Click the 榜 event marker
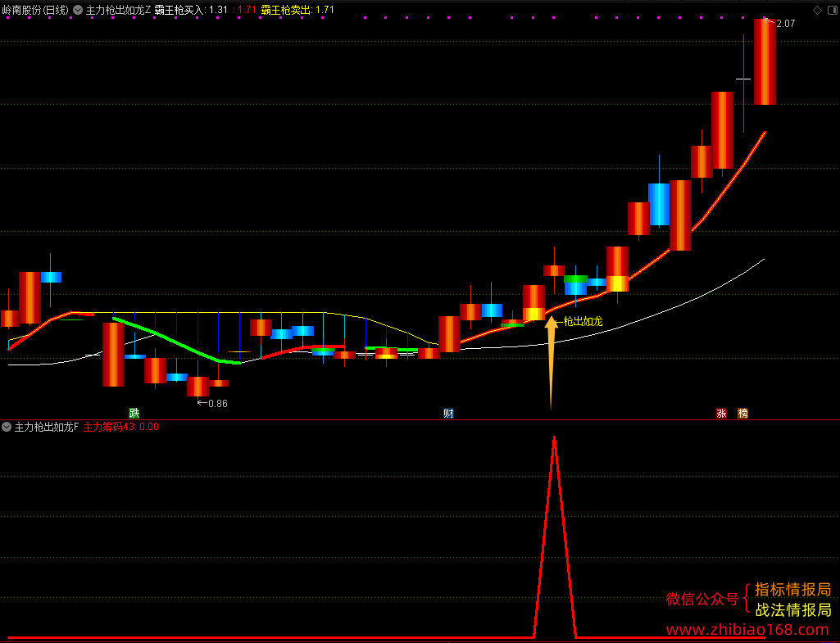The width and height of the screenshot is (840, 643). (742, 413)
